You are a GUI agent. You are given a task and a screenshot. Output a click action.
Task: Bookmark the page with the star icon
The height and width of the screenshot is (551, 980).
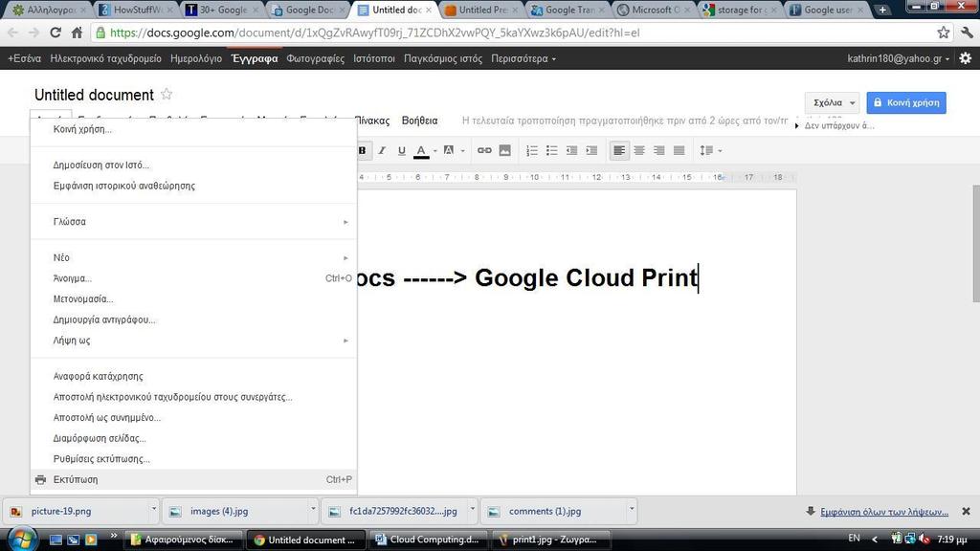pos(943,33)
